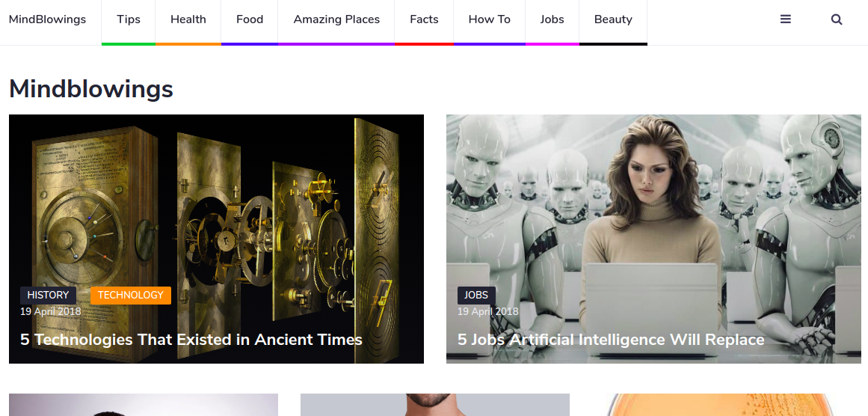Click the JOBS category tag on robot article
The width and height of the screenshot is (868, 416).
point(476,296)
